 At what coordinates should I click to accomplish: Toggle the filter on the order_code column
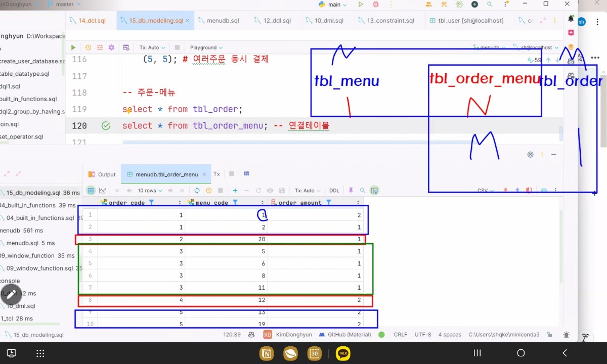[151, 202]
